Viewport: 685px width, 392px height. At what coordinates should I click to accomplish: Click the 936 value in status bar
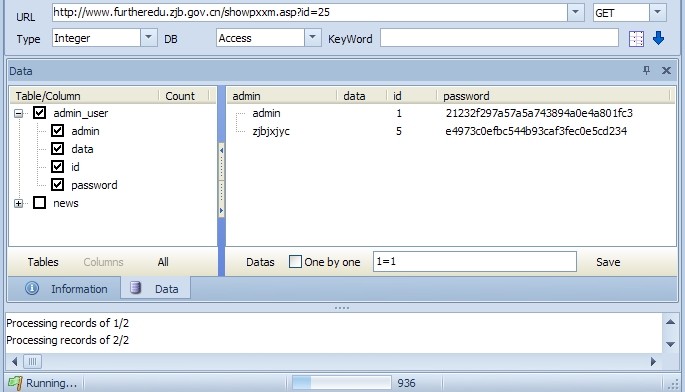click(406, 383)
